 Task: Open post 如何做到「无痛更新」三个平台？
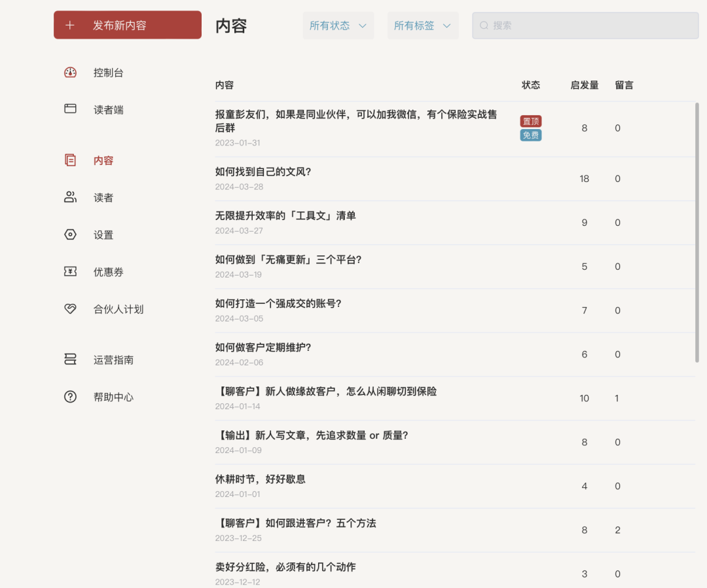pos(288,260)
